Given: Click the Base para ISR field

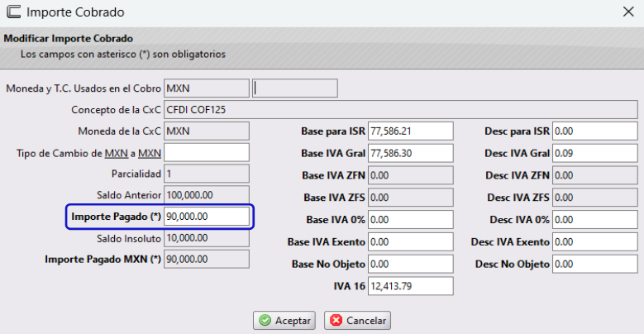Looking at the screenshot, I should [x=411, y=131].
